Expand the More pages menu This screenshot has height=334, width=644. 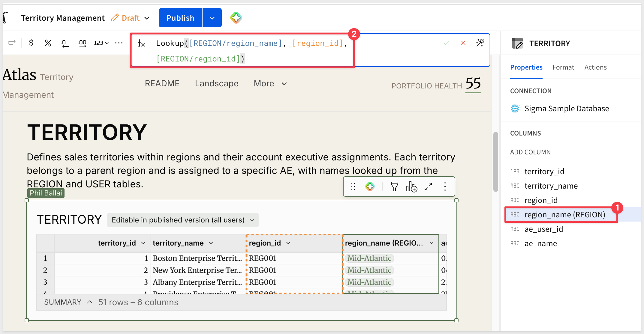270,83
